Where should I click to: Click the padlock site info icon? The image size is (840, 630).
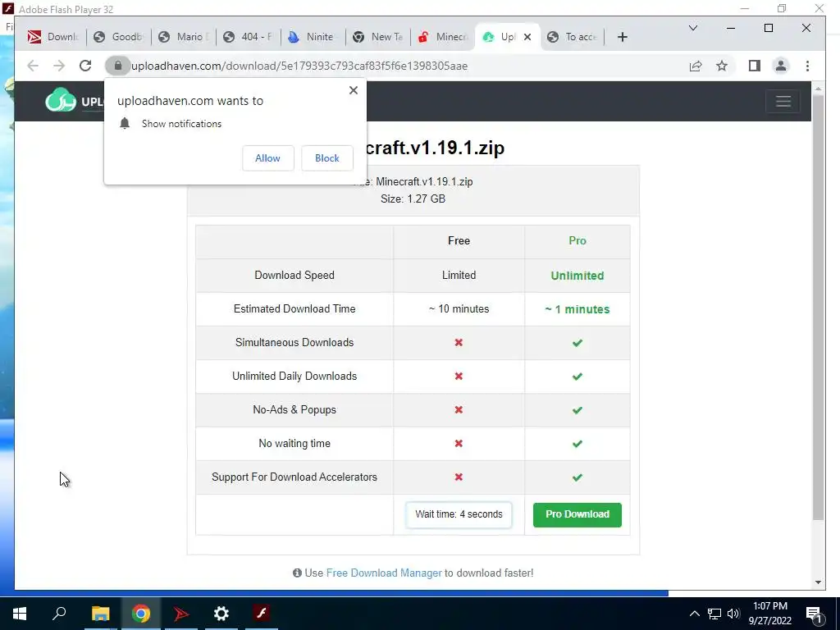[118, 66]
